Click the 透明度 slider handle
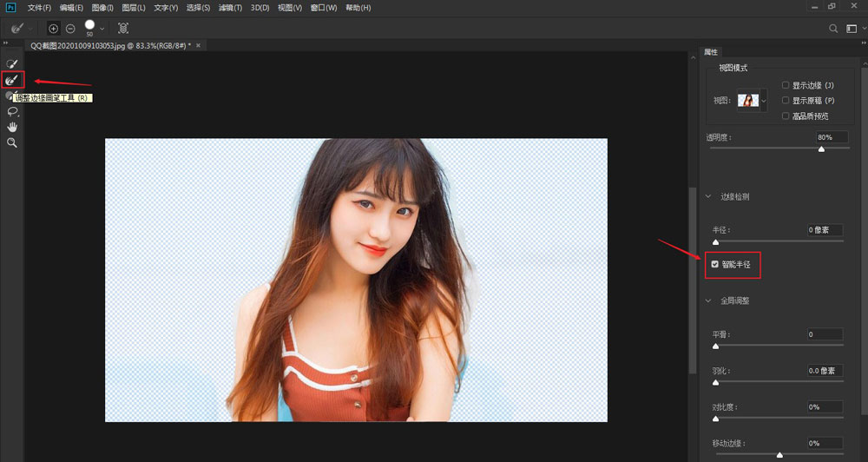 pos(821,148)
